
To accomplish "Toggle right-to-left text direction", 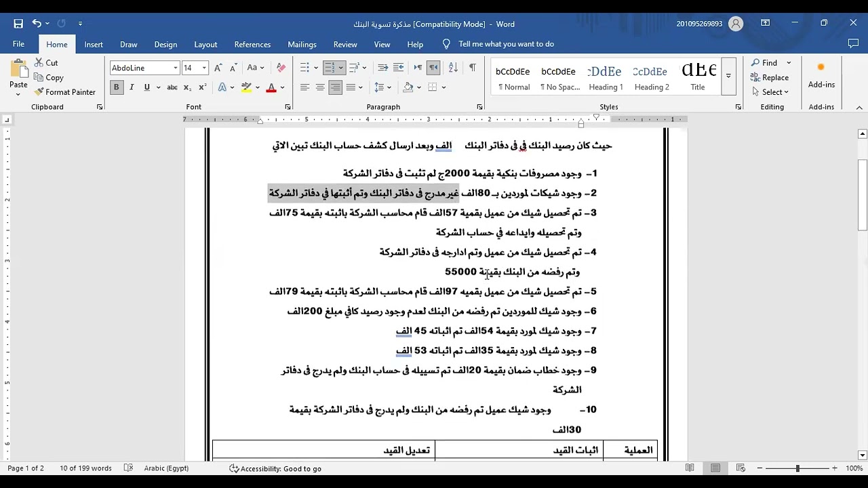I will pyautogui.click(x=433, y=68).
